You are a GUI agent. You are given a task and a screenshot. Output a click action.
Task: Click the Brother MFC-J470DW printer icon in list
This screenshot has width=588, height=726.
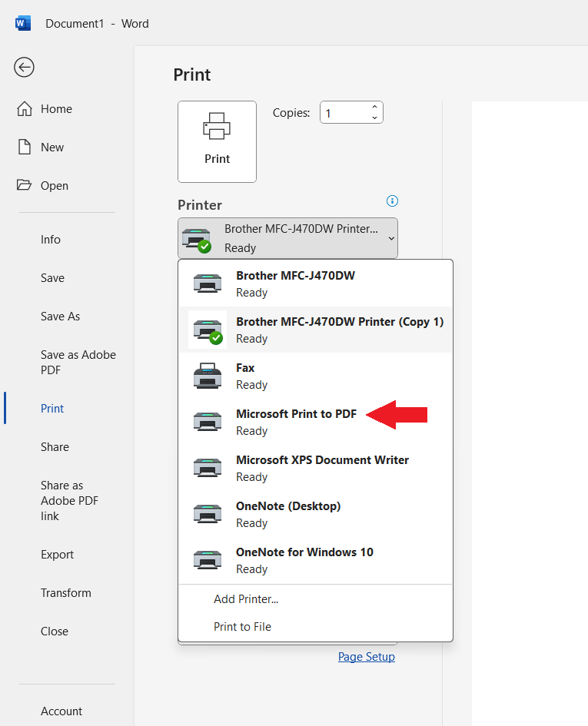tap(207, 283)
